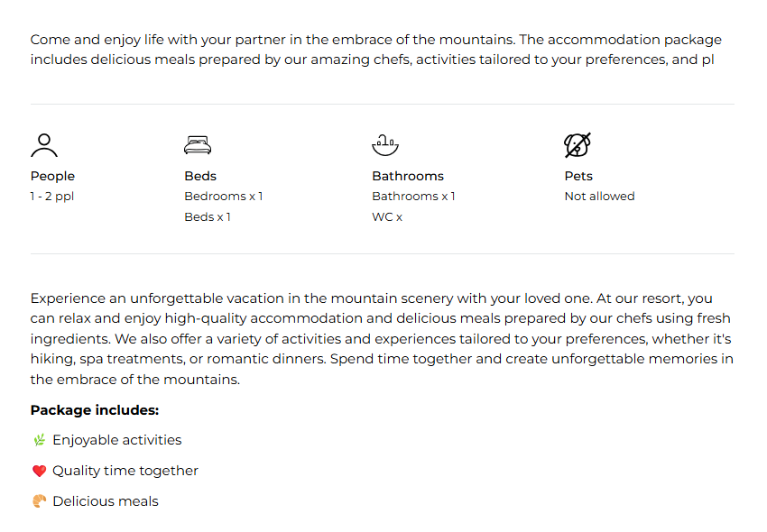
Task: Click 'Beds x 1' detail text
Action: click(208, 216)
